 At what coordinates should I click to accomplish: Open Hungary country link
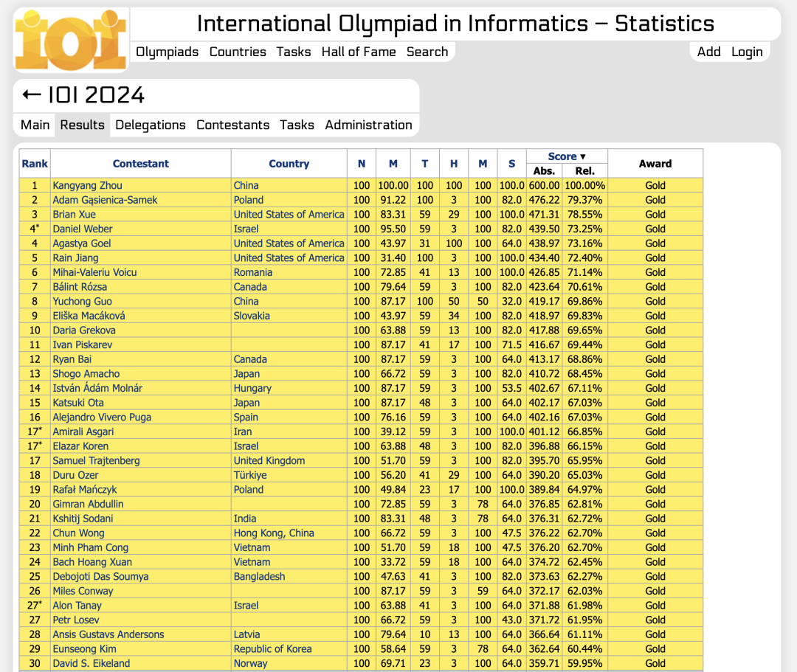click(252, 388)
